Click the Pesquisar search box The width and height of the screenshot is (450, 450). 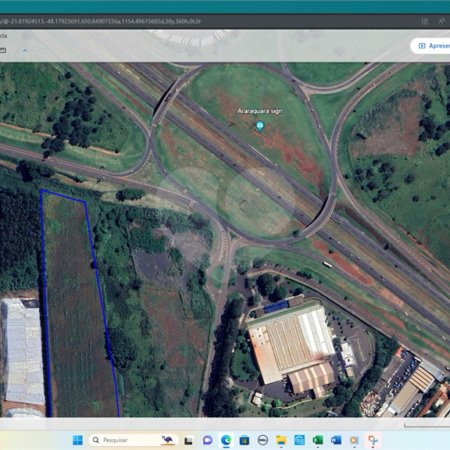pyautogui.click(x=133, y=440)
